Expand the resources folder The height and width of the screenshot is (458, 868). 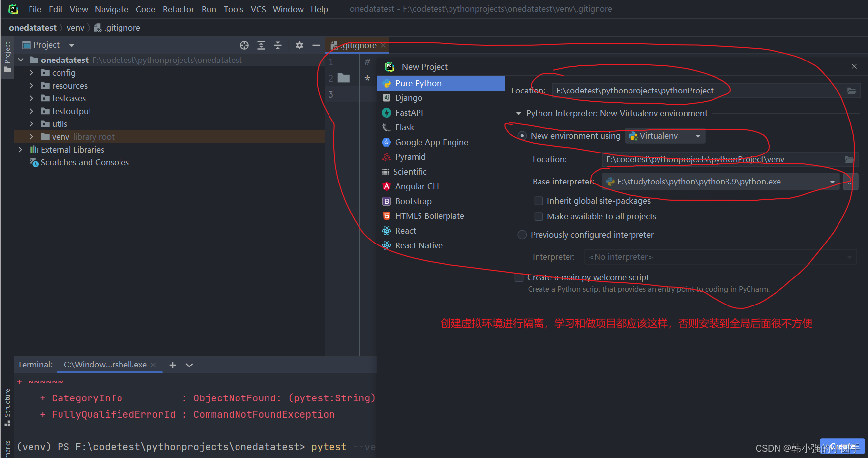(31, 86)
